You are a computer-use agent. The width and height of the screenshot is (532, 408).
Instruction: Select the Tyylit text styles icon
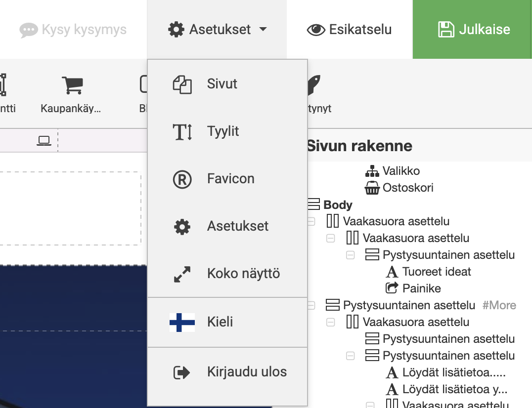tap(182, 132)
